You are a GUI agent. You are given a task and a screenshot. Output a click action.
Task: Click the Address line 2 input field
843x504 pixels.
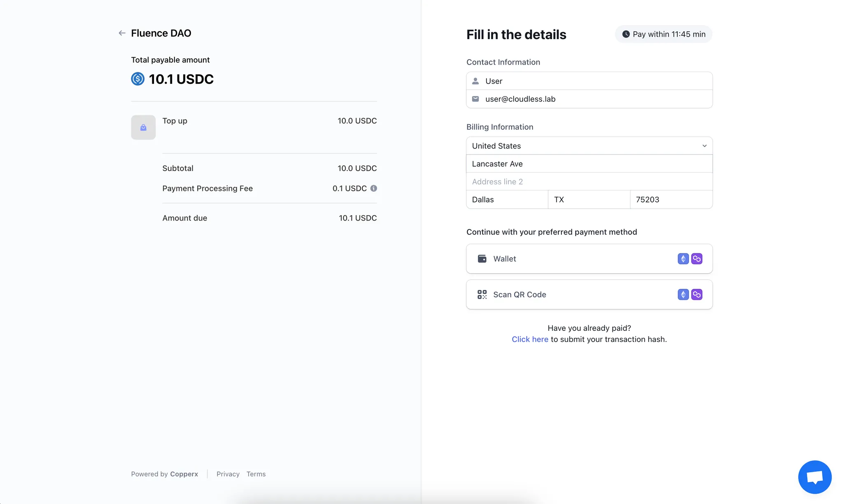[589, 181]
